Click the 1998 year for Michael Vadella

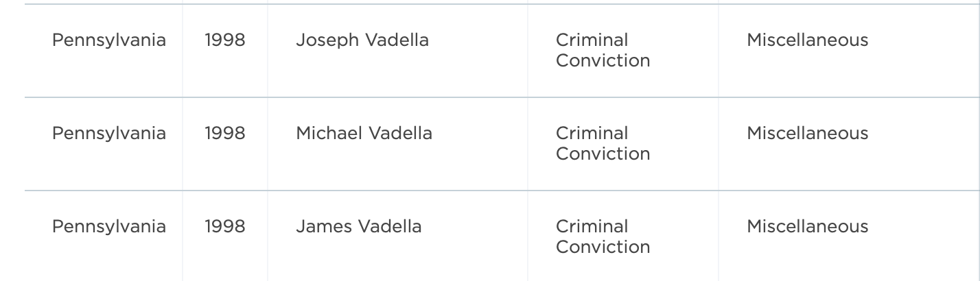click(224, 134)
